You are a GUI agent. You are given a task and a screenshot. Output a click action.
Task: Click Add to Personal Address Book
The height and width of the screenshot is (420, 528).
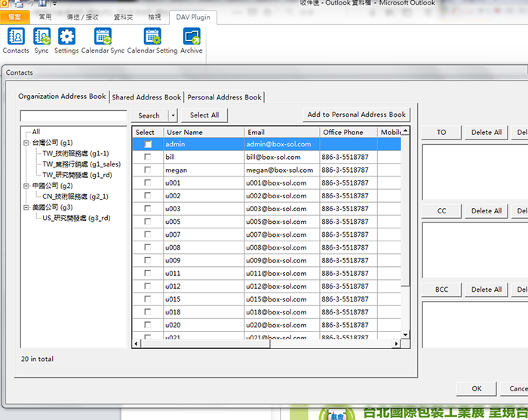click(x=356, y=115)
